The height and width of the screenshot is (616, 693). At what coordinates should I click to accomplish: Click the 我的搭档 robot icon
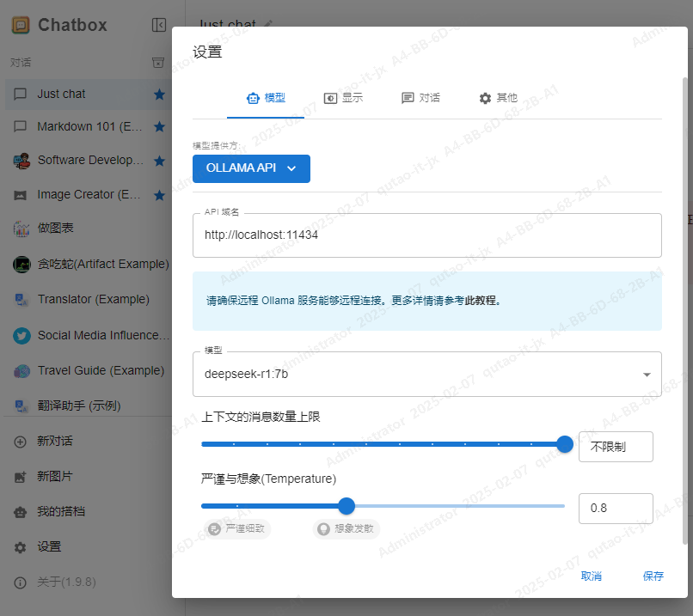[x=21, y=512]
